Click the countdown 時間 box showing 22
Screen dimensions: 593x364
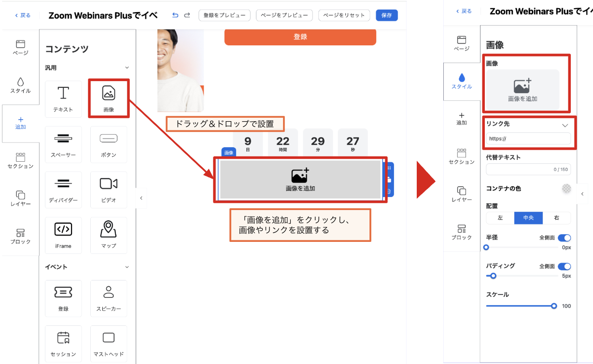pos(283,142)
